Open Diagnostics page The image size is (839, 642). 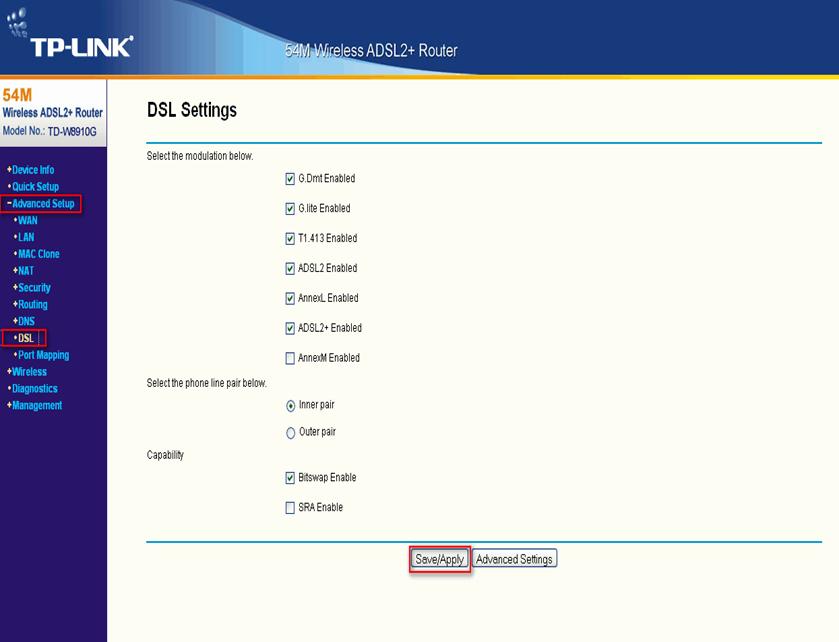point(33,388)
